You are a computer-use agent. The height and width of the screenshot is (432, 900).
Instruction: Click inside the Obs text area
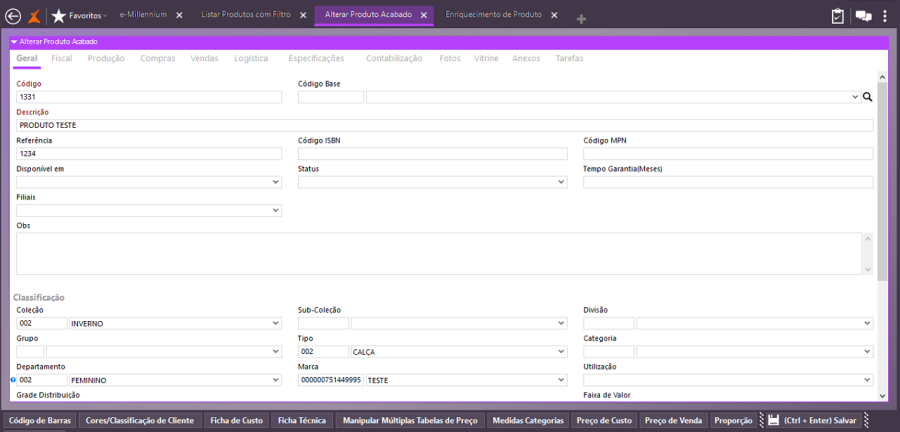click(439, 254)
